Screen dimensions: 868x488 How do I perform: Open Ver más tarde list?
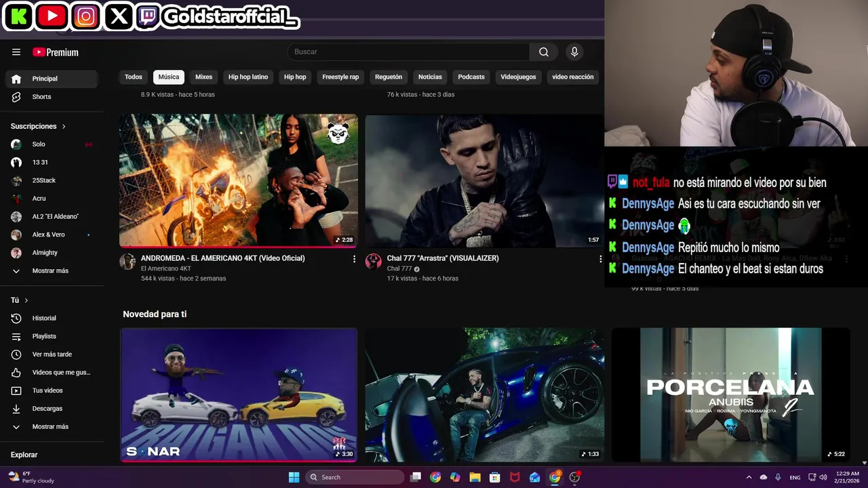(x=52, y=354)
